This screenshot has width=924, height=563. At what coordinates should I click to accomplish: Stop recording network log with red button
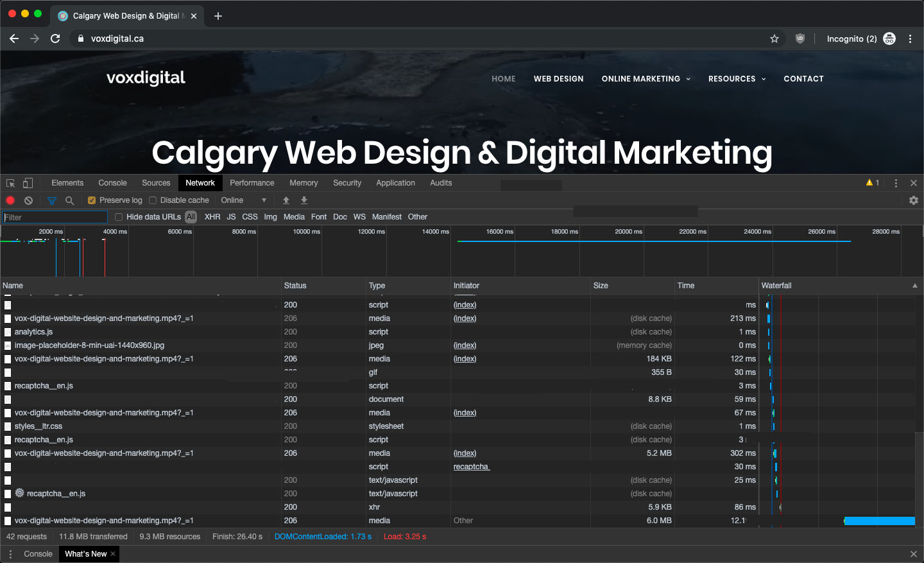(10, 200)
